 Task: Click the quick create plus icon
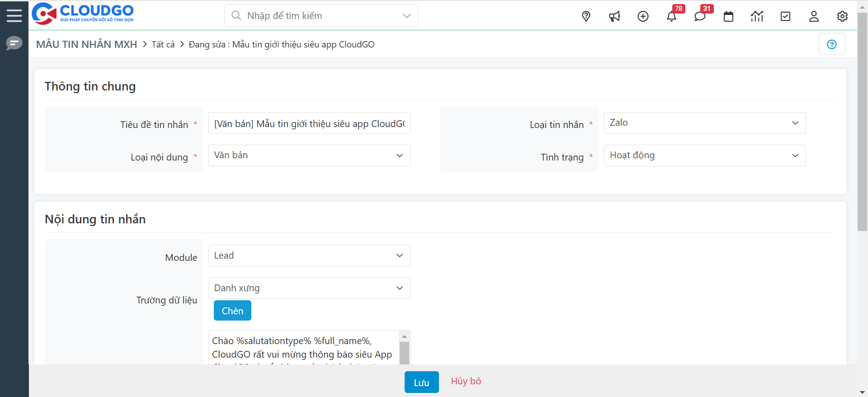pos(643,16)
